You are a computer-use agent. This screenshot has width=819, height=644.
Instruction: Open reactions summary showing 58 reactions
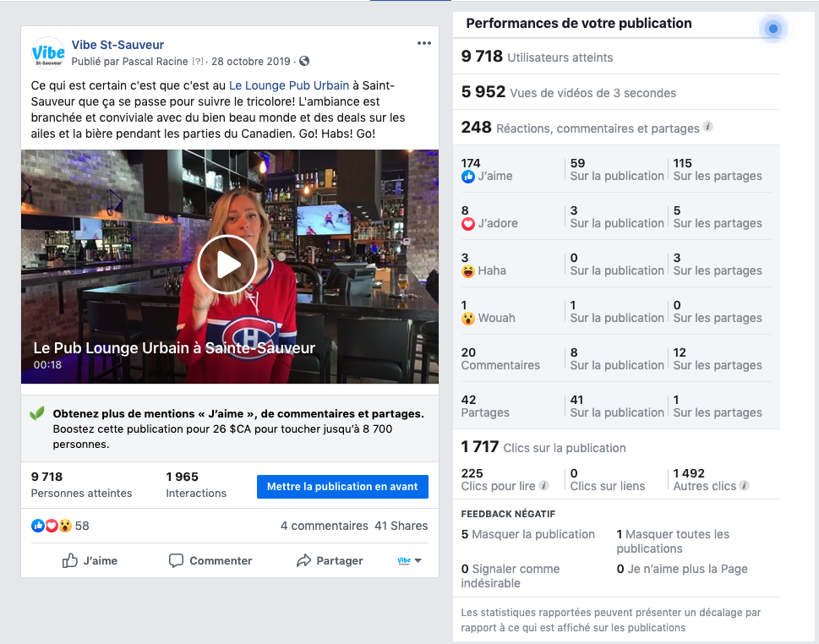(60, 526)
